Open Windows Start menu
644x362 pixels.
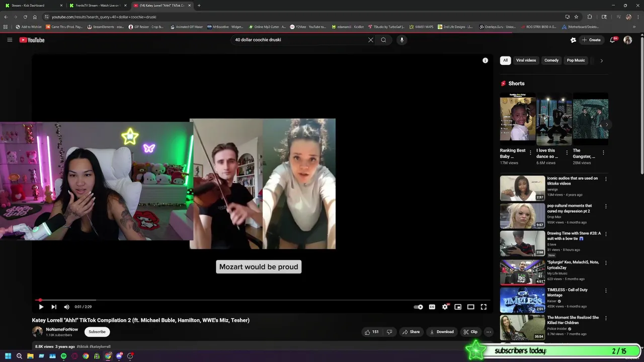(x=8, y=356)
